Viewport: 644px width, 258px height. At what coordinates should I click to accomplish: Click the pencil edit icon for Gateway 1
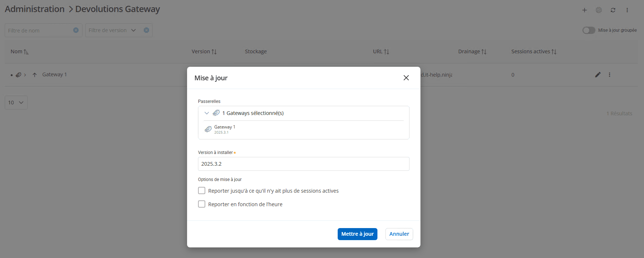tap(598, 75)
